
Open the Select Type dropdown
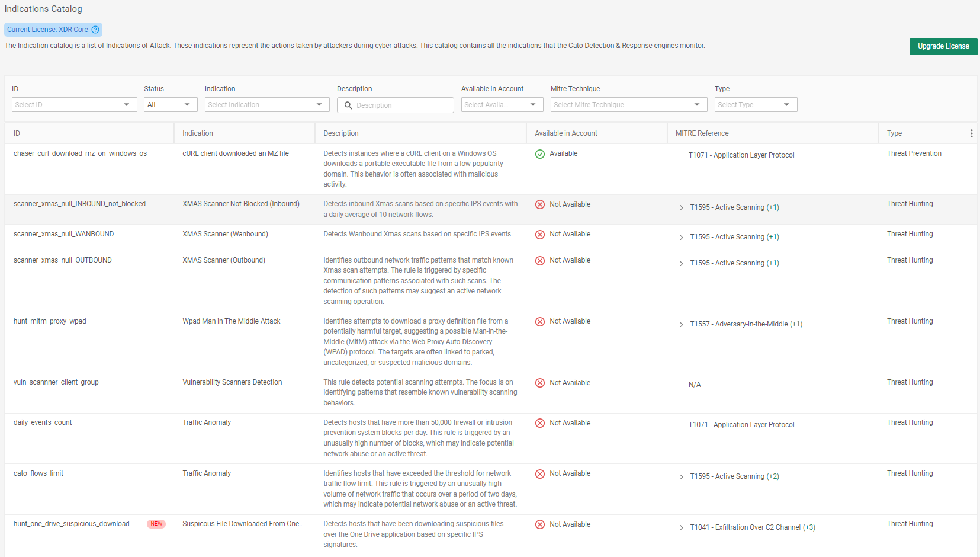pos(755,105)
